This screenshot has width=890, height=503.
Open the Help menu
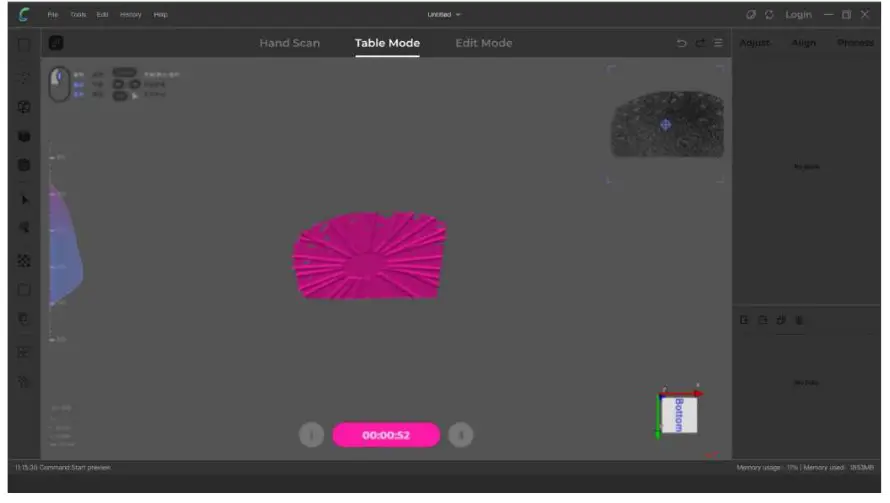click(161, 15)
